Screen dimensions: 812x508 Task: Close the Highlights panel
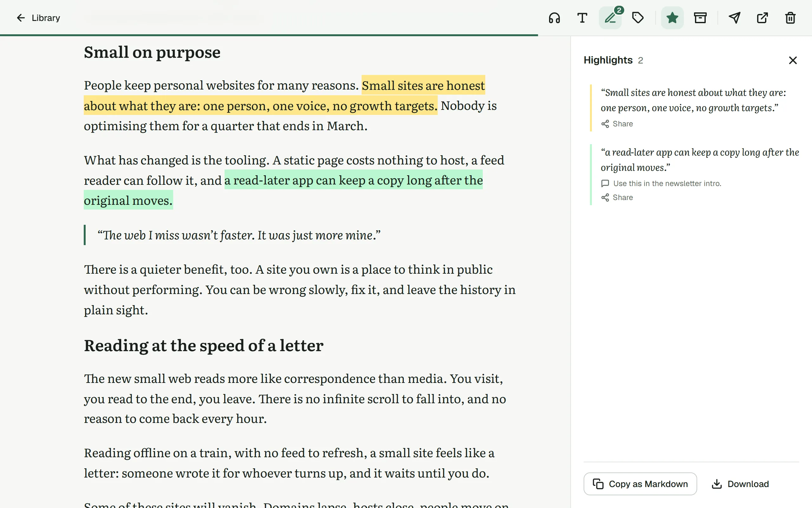(793, 60)
